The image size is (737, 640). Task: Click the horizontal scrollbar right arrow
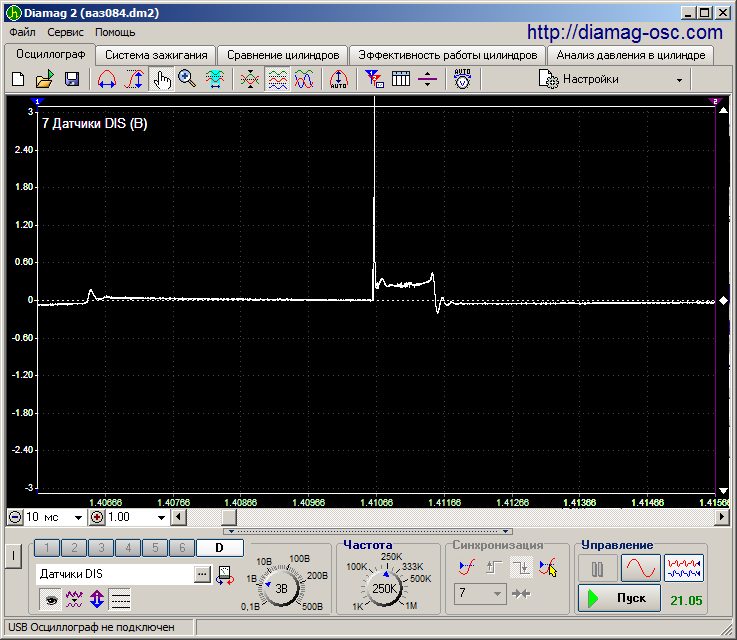pos(721,517)
